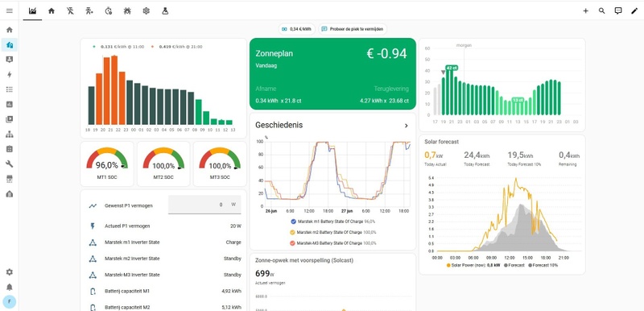
Task: Toggle the Solar Power (now) legend item
Action: [x=473, y=265]
